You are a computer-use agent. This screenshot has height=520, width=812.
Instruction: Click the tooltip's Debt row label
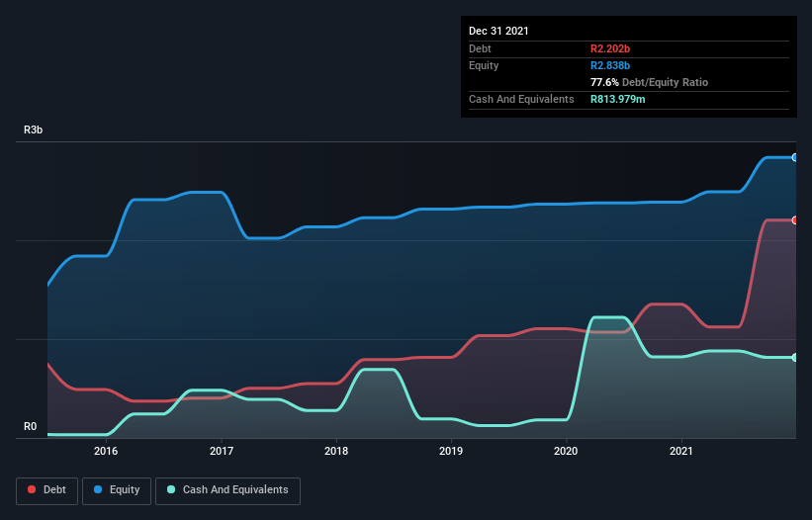coord(480,48)
